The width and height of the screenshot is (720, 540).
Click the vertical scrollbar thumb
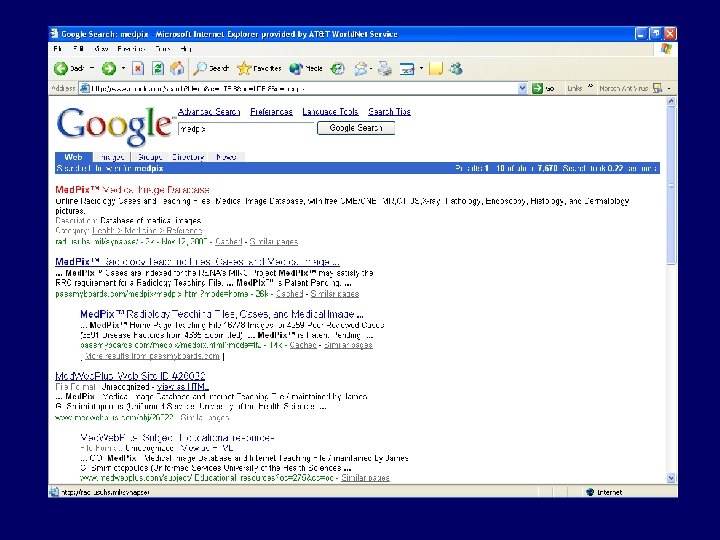click(x=671, y=186)
